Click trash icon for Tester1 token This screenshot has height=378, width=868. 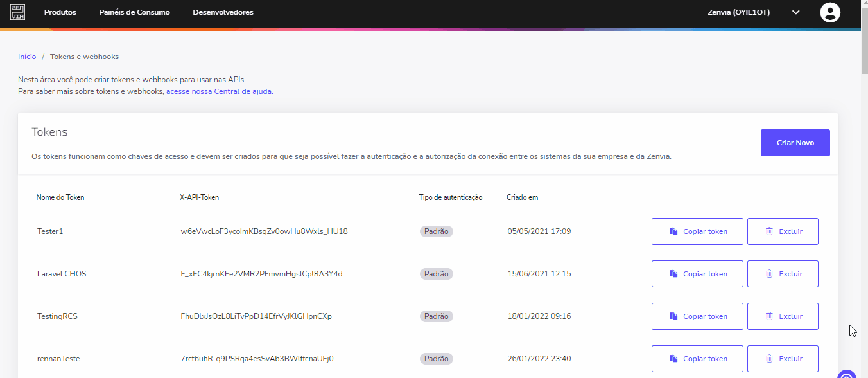tap(769, 231)
